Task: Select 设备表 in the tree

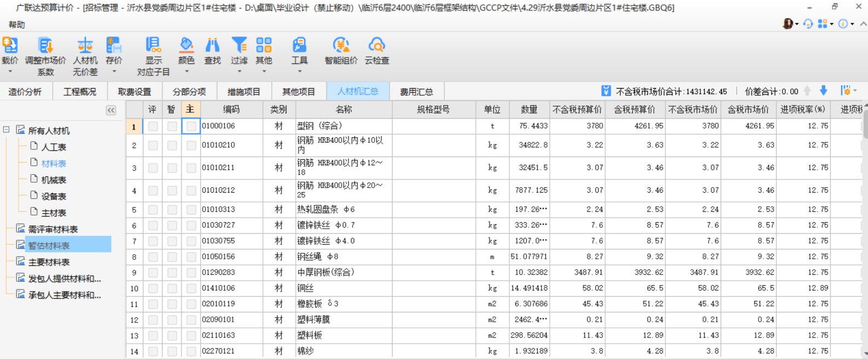Action: (x=54, y=196)
